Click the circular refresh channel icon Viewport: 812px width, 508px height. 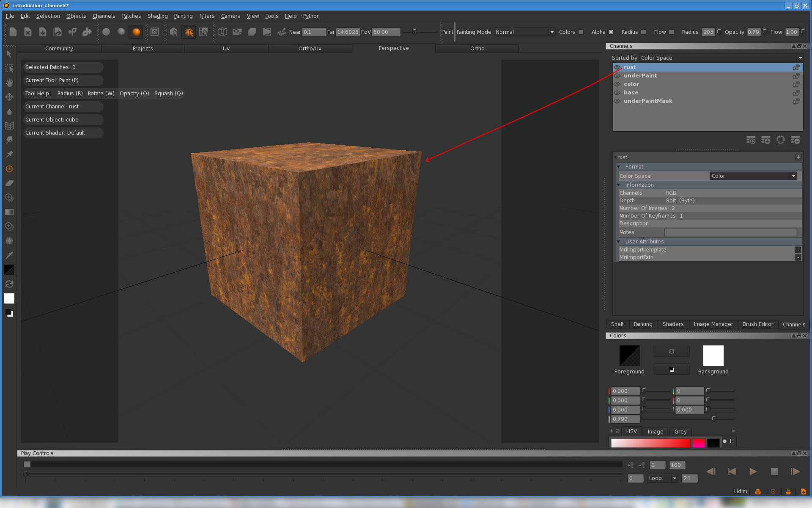pos(781,140)
